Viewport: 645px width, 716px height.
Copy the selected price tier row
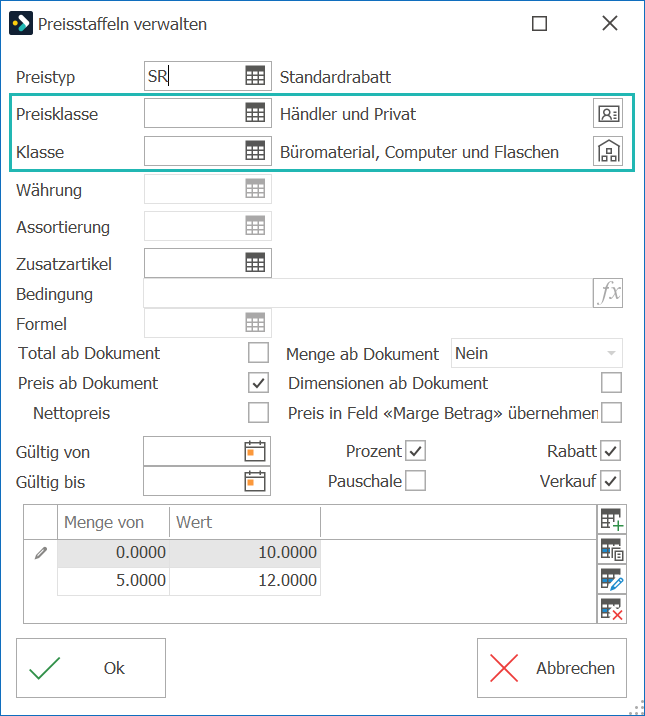612,549
